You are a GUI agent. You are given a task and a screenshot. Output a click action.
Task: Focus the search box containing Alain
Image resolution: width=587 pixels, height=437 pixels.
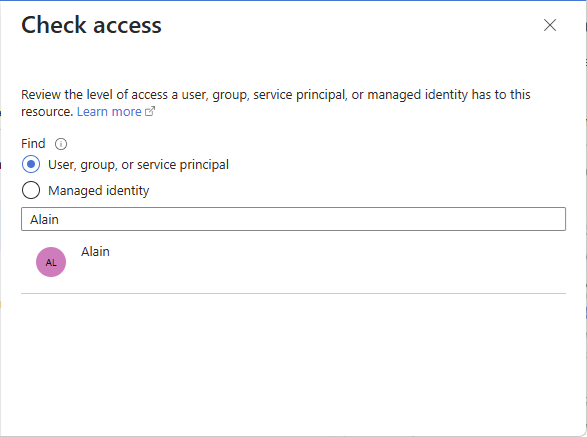[294, 219]
